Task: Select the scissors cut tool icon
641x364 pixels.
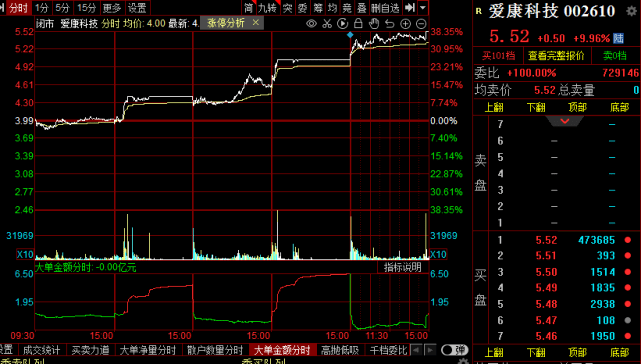Action: (x=327, y=24)
